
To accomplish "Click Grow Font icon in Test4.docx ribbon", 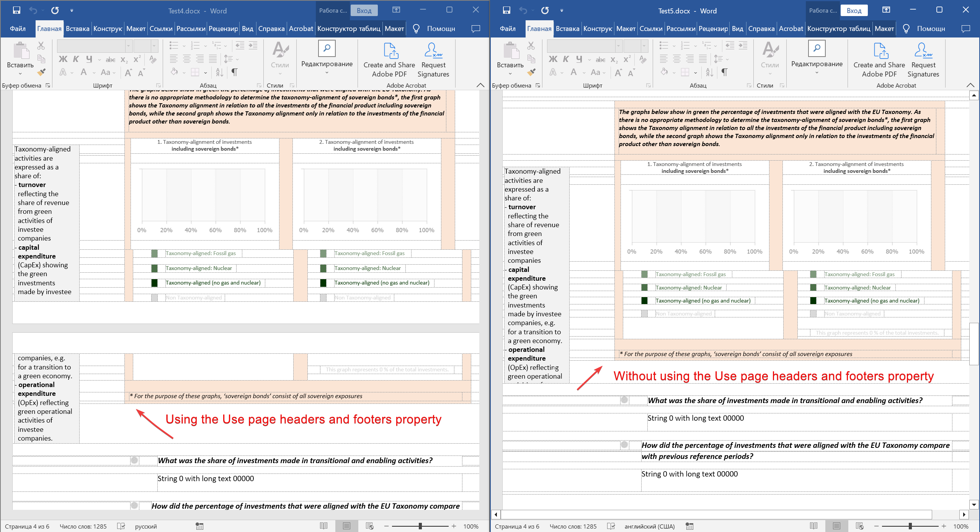I will pos(129,72).
